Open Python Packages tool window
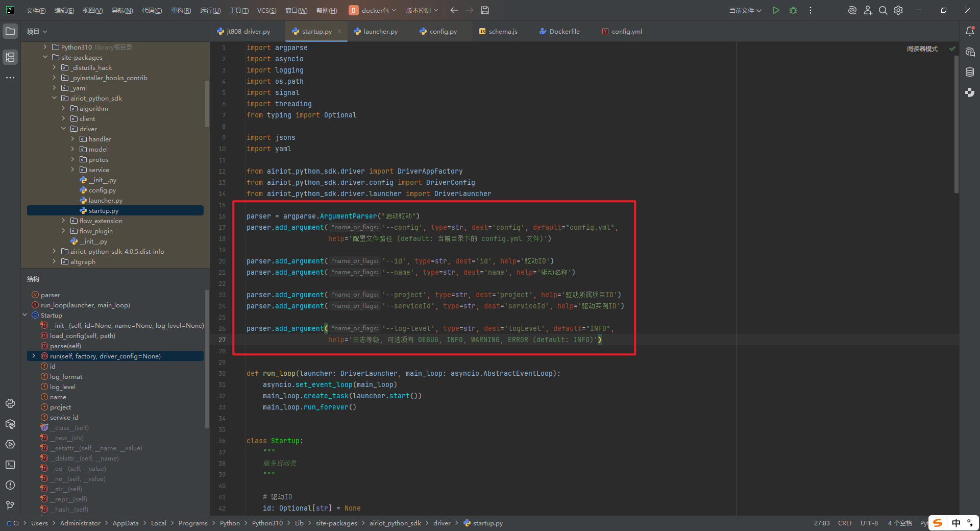 point(10,424)
